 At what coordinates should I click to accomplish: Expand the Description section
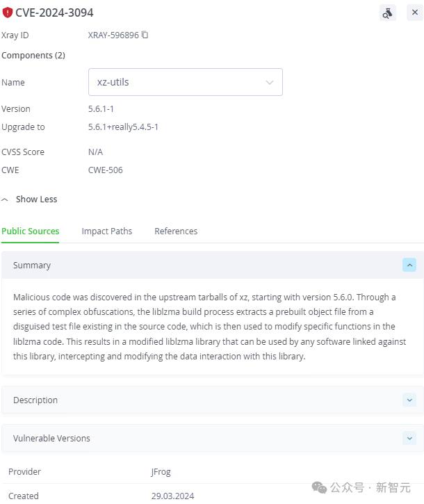409,400
